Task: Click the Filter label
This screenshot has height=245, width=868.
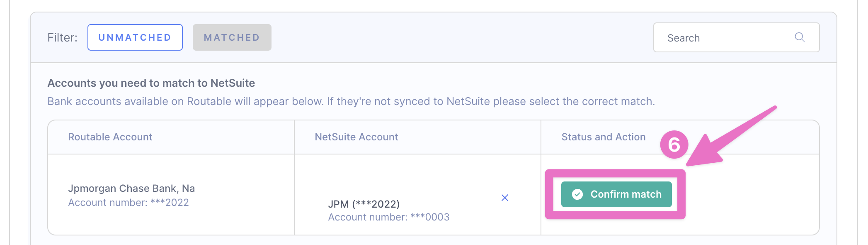Action: (x=62, y=37)
